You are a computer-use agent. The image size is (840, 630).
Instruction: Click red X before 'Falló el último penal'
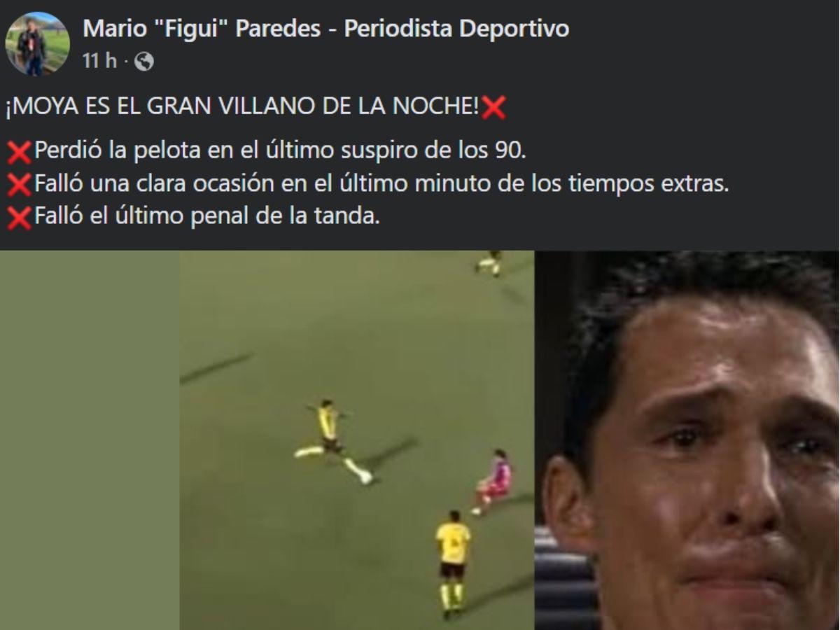[x=20, y=218]
